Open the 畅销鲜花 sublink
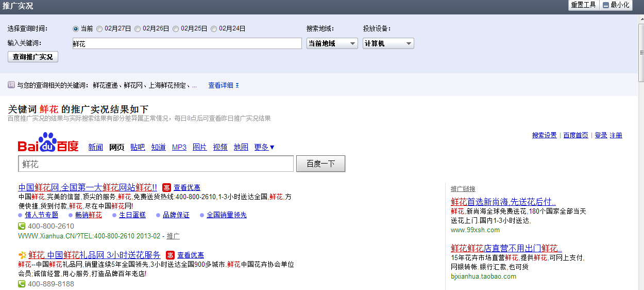The image size is (644, 290). click(89, 215)
